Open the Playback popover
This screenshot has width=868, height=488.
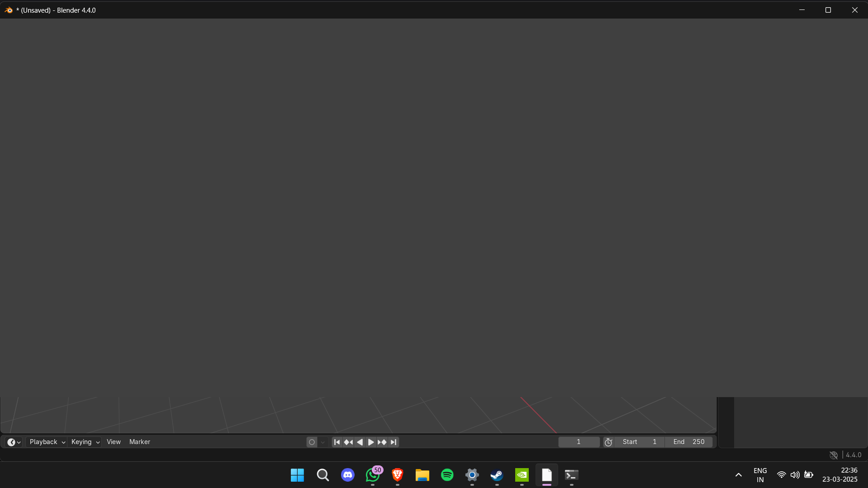point(47,442)
